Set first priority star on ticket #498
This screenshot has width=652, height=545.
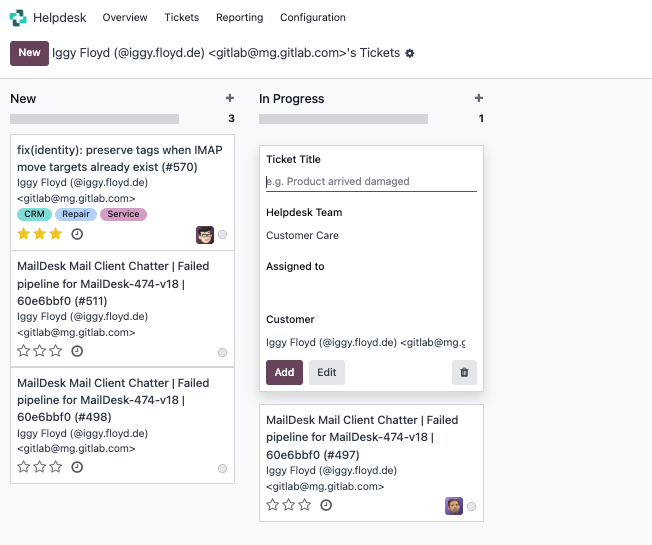click(24, 467)
